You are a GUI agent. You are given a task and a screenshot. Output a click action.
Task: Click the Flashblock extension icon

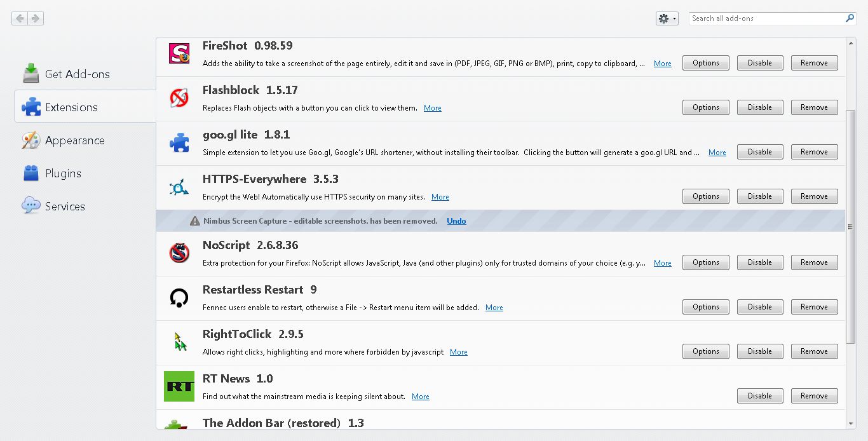[179, 98]
